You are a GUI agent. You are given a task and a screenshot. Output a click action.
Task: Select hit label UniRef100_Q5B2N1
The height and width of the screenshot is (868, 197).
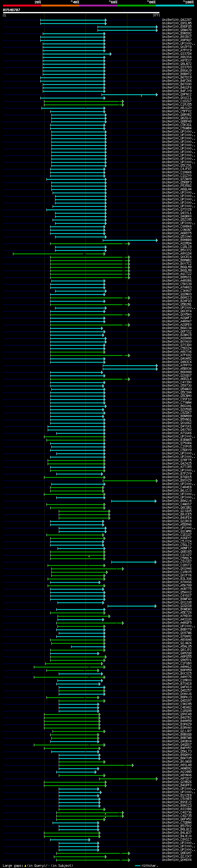point(177,304)
